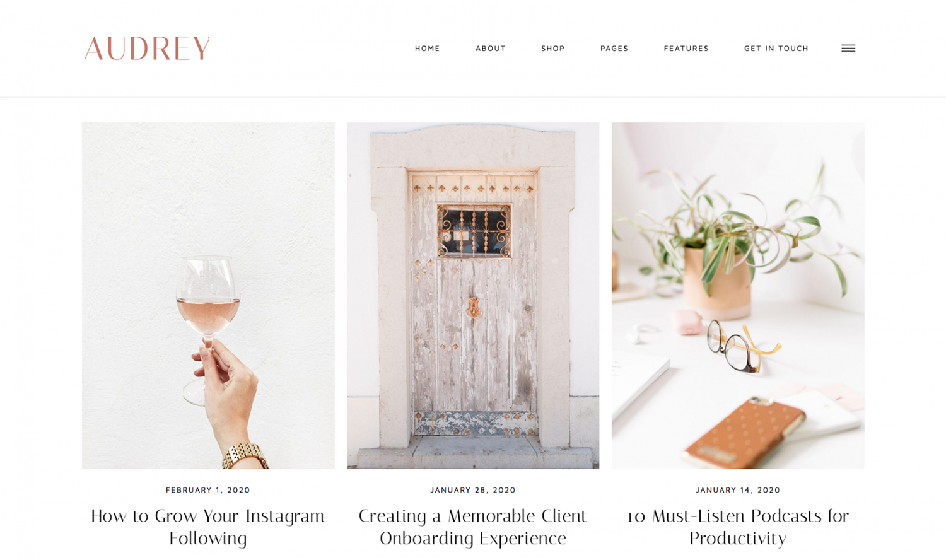Open the ABOUT menu item

[x=491, y=49]
